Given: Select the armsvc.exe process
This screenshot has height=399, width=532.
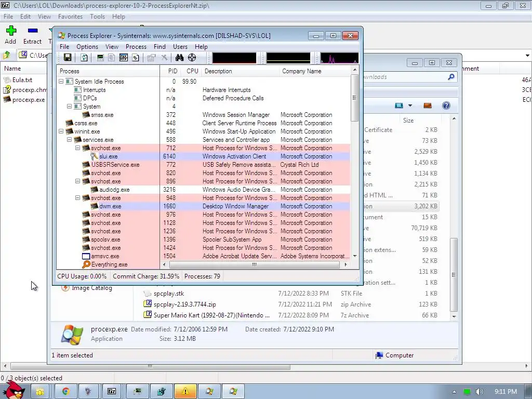Looking at the screenshot, I should coord(204,256).
